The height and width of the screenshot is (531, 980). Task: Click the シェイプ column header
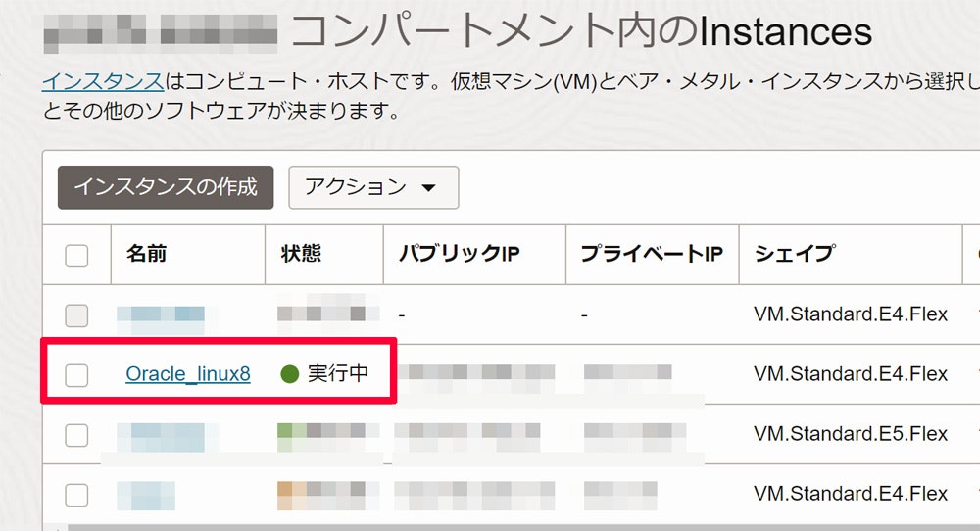pyautogui.click(x=795, y=253)
